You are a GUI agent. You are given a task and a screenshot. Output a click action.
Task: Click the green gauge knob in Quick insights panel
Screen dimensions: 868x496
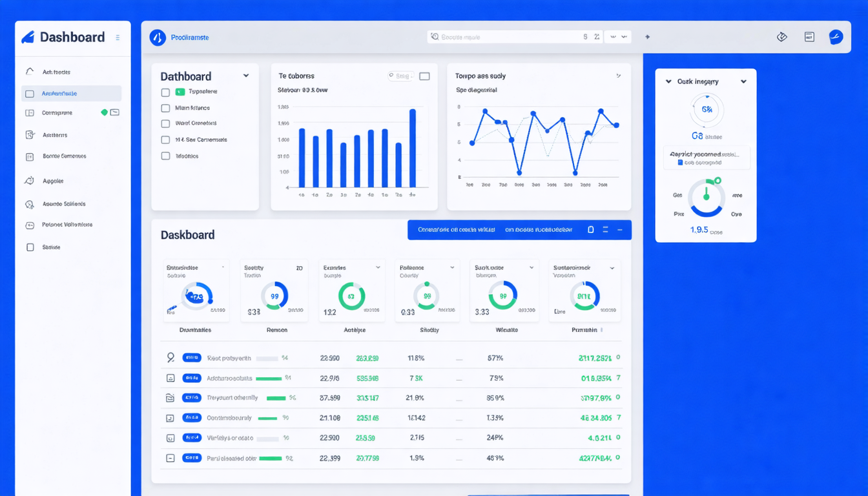718,181
